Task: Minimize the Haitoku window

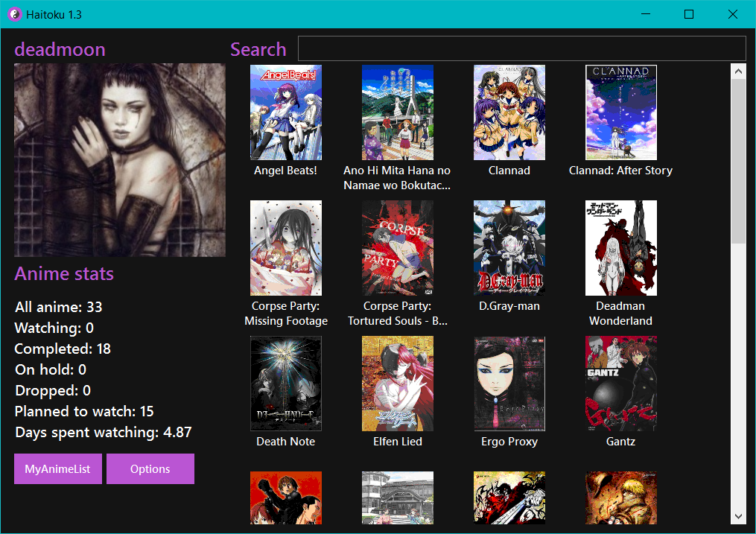Action: (x=646, y=14)
